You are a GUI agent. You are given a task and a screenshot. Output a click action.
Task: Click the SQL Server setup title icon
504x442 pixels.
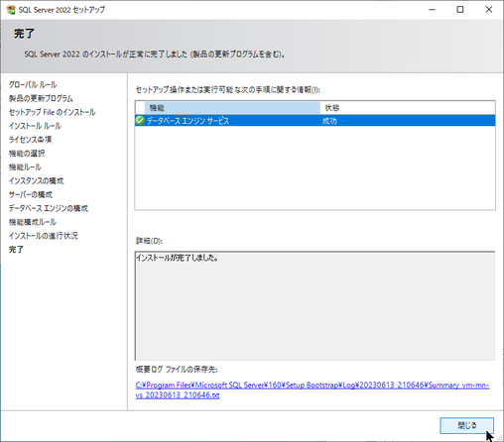pyautogui.click(x=11, y=10)
